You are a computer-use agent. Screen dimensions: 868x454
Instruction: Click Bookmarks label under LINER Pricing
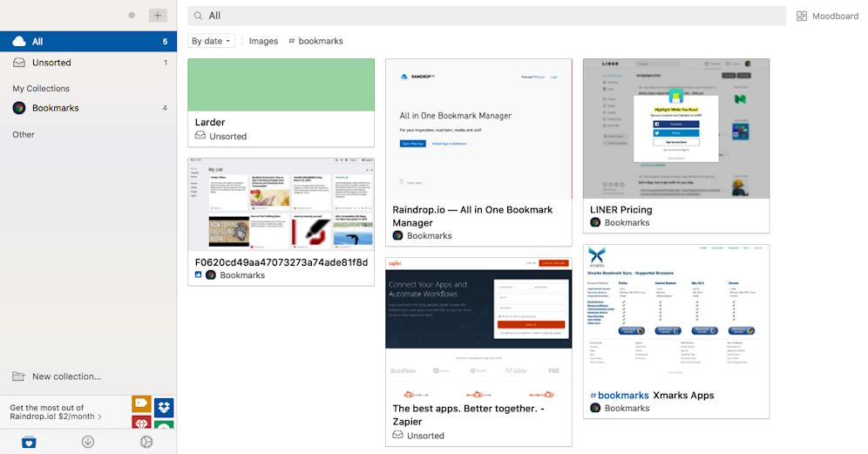[x=627, y=222]
